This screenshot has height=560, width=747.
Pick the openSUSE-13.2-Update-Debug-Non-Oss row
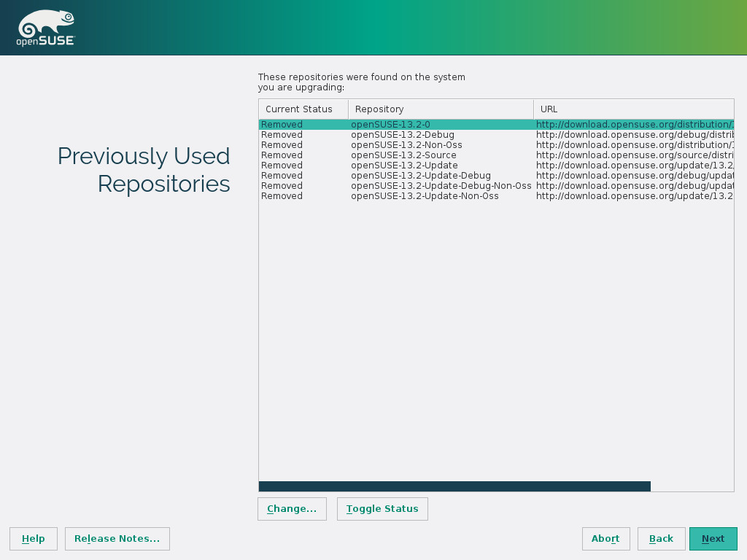coord(441,186)
